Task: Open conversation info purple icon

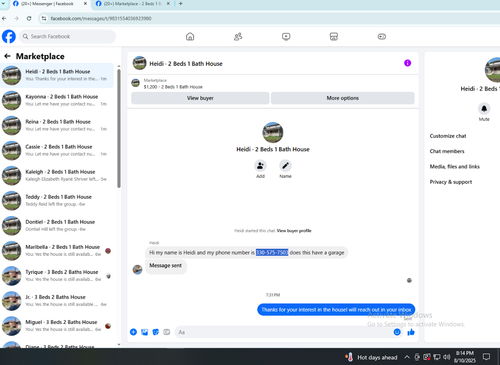Action: tap(407, 63)
